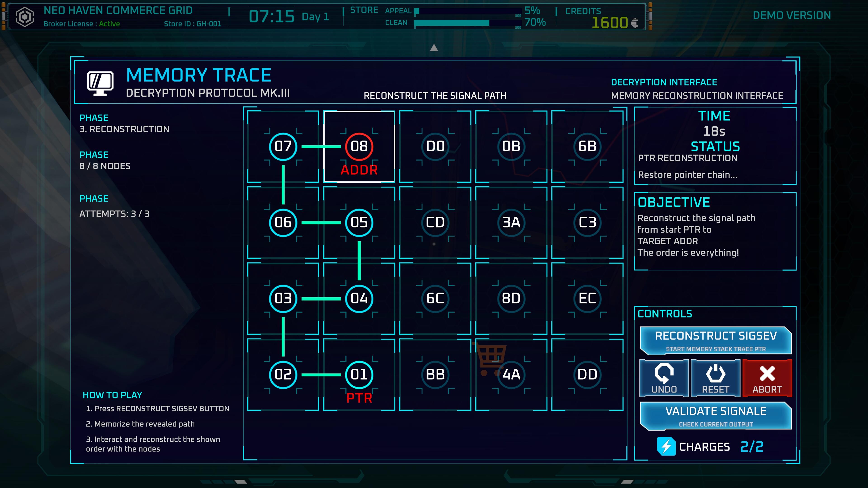The height and width of the screenshot is (488, 868).
Task: Click the credits amount 1600
Action: 610,23
